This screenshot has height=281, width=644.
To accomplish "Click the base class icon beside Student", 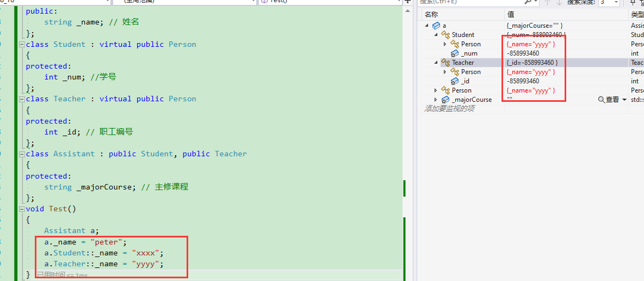I will click(x=445, y=35).
